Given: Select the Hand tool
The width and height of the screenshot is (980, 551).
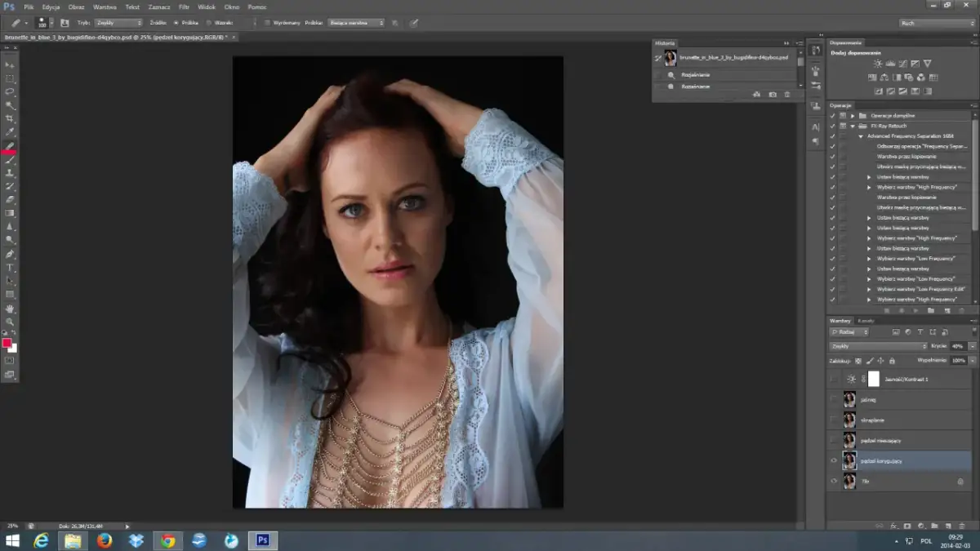Looking at the screenshot, I should tap(10, 309).
